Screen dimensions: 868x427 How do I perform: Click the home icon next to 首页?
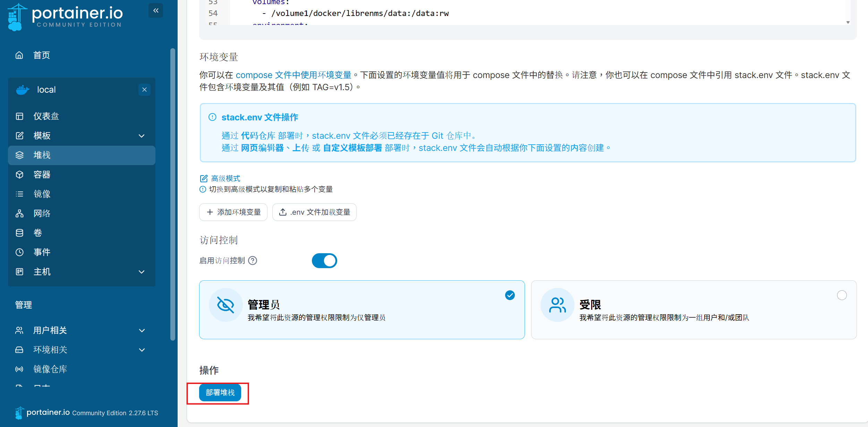(19, 55)
